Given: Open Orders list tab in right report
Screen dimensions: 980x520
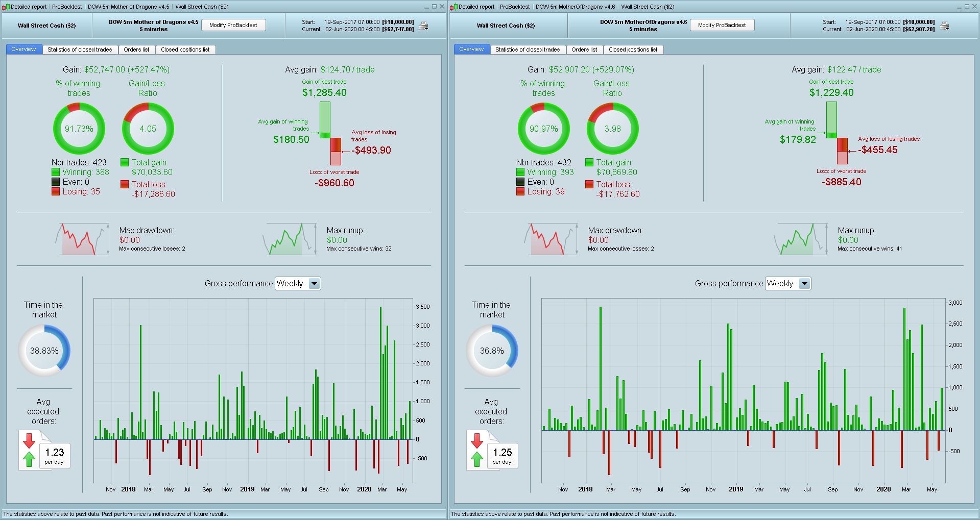Looking at the screenshot, I should tap(584, 49).
